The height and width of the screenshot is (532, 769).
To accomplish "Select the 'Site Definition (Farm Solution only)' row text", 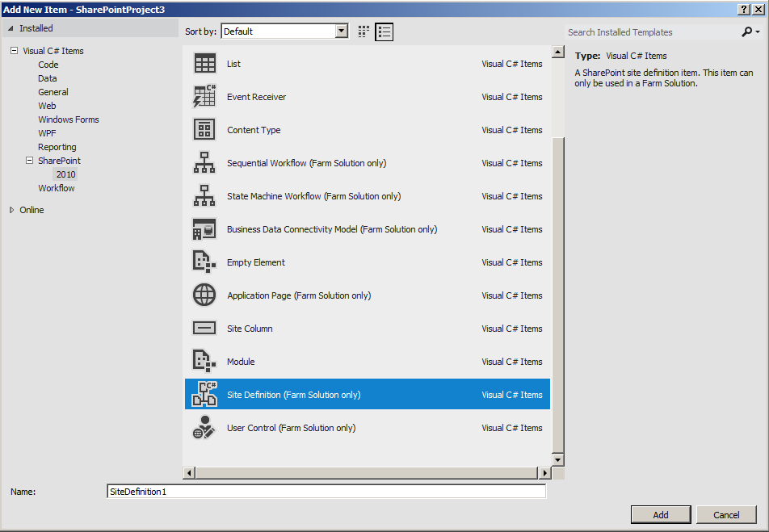I will (x=294, y=395).
